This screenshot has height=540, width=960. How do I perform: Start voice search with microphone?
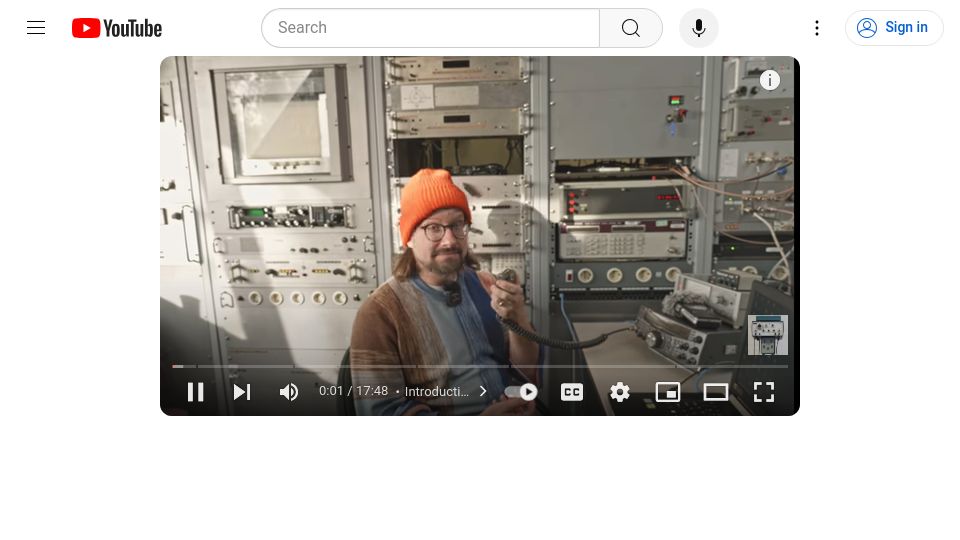(699, 28)
